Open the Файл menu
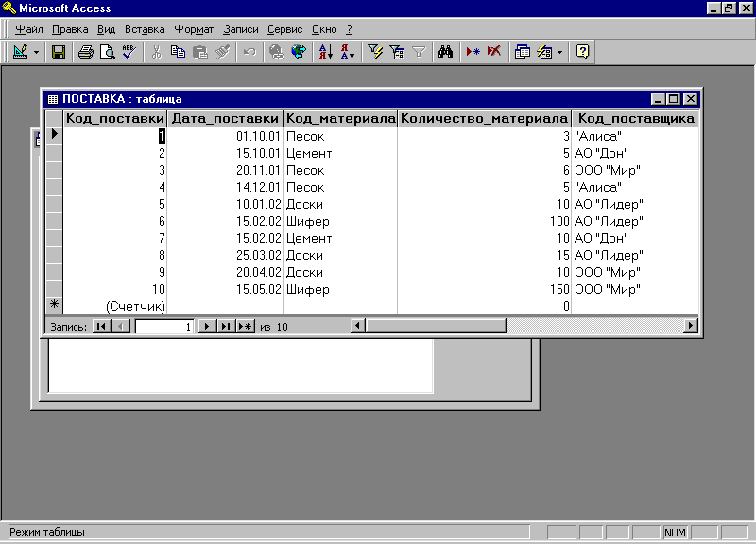Image resolution: width=756 pixels, height=544 pixels. (29, 29)
